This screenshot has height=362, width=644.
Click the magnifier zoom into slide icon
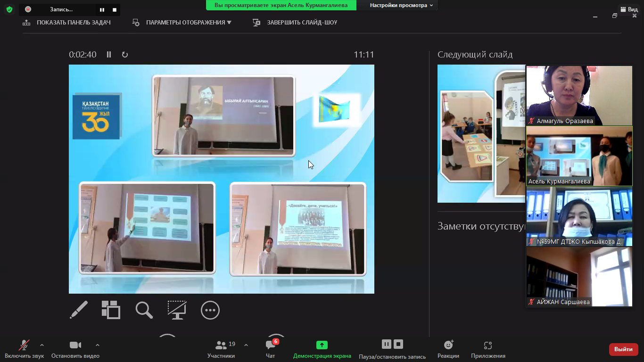tap(144, 310)
